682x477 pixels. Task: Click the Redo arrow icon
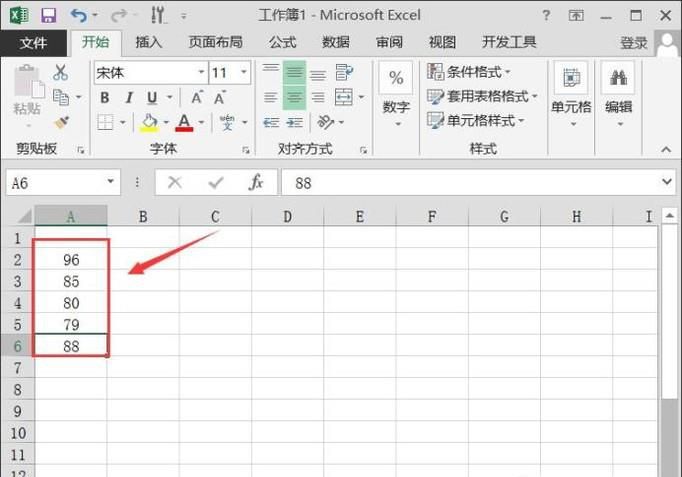point(118,16)
